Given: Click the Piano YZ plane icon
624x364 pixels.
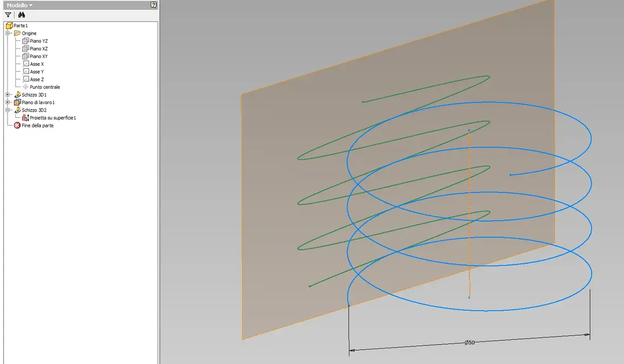Looking at the screenshot, I should (x=26, y=41).
